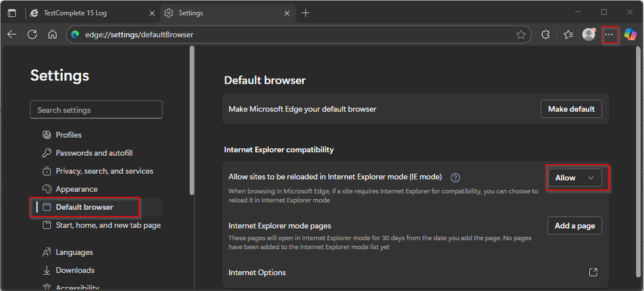Launch Copilot from the toolbar

tap(630, 35)
